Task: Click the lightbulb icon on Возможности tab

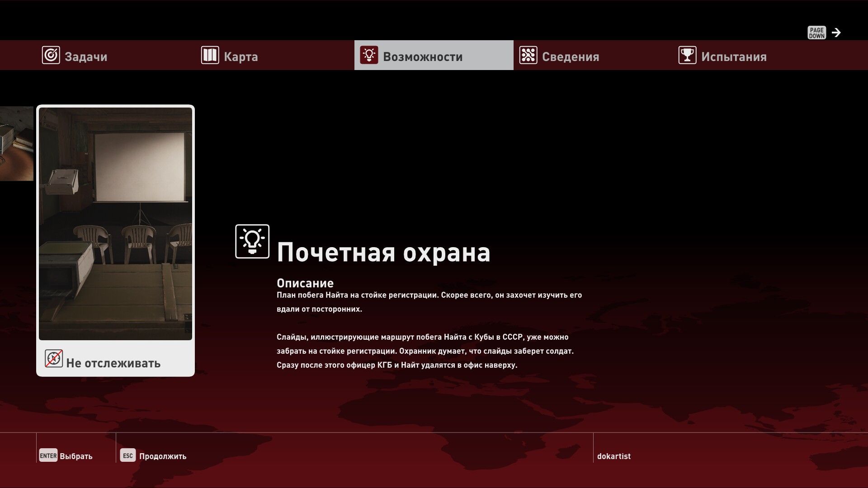Action: [369, 56]
